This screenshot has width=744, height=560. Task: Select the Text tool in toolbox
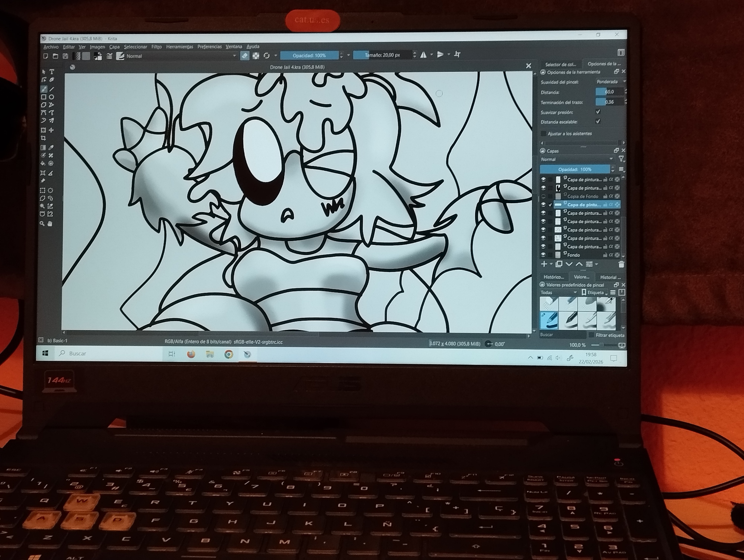coord(52,71)
